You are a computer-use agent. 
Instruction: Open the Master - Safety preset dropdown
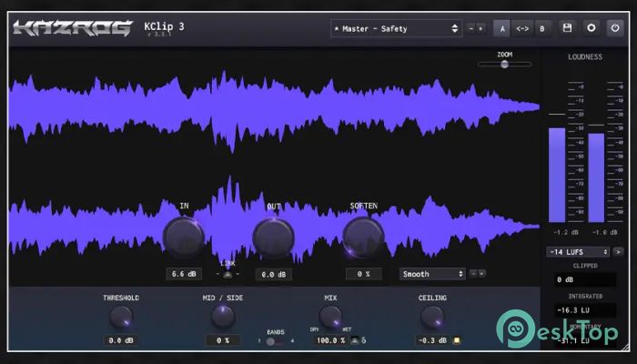click(396, 28)
